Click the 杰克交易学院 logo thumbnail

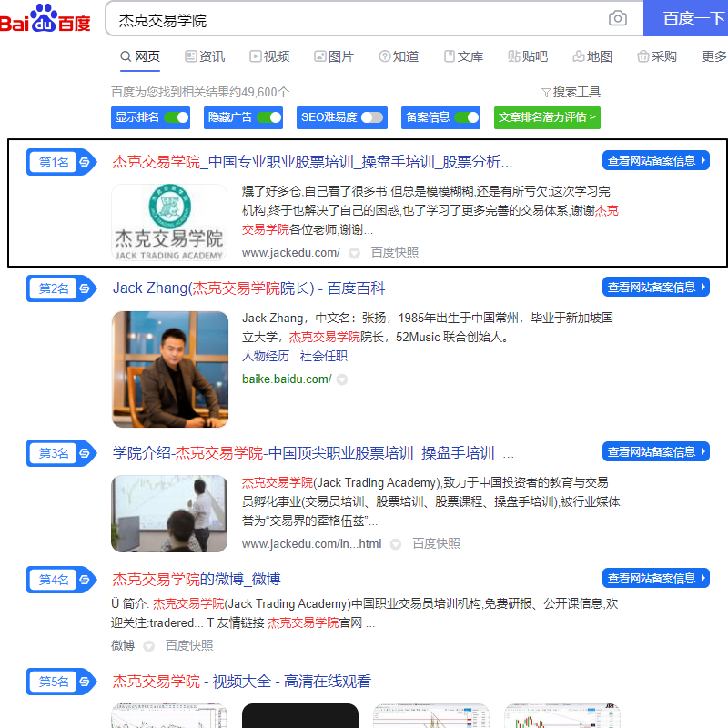[169, 222]
